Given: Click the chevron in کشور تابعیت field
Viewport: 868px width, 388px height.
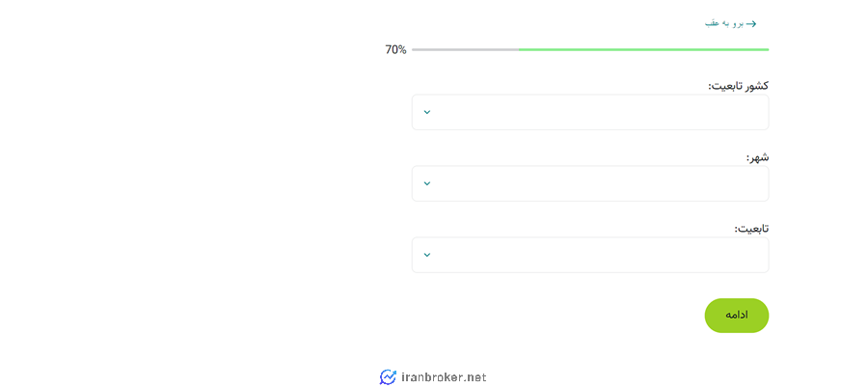Looking at the screenshot, I should [427, 112].
